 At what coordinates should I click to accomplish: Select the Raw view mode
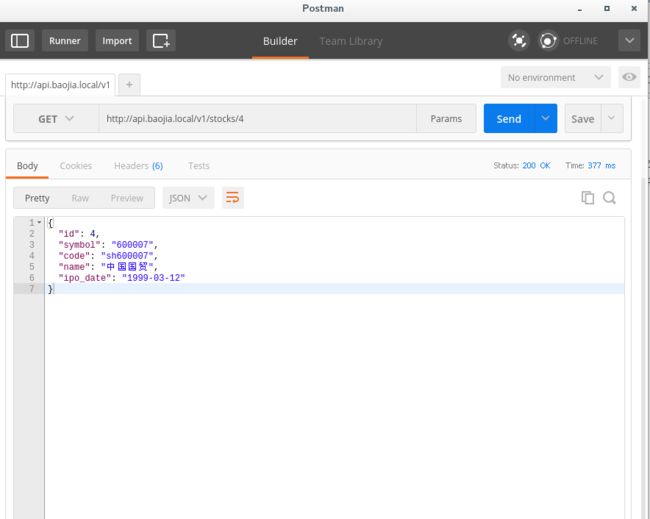pyautogui.click(x=80, y=198)
